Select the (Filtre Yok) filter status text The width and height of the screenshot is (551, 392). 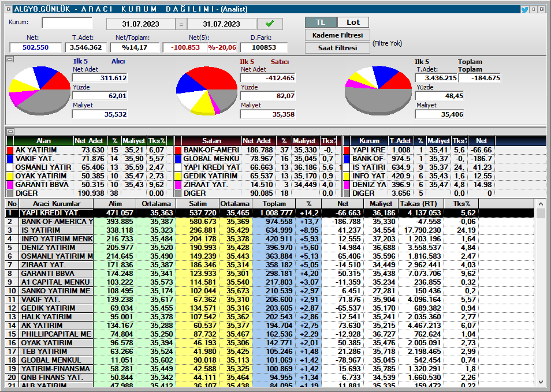(387, 43)
